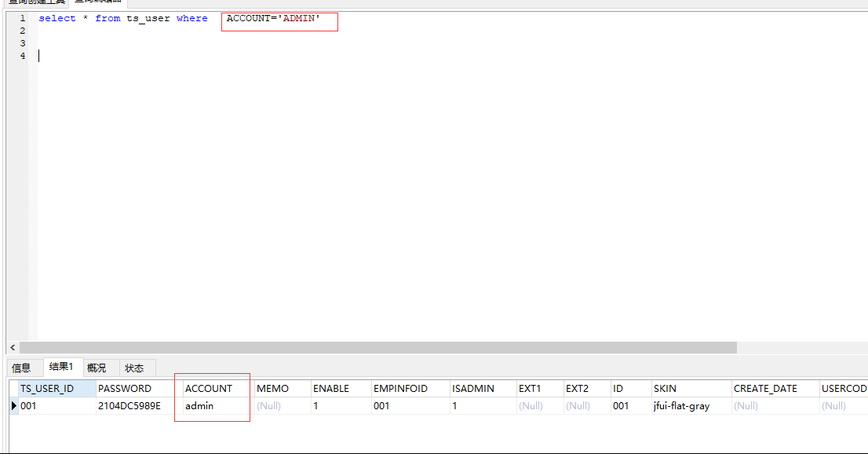Click the ISADMIN column header
868x454 pixels.
(x=483, y=389)
